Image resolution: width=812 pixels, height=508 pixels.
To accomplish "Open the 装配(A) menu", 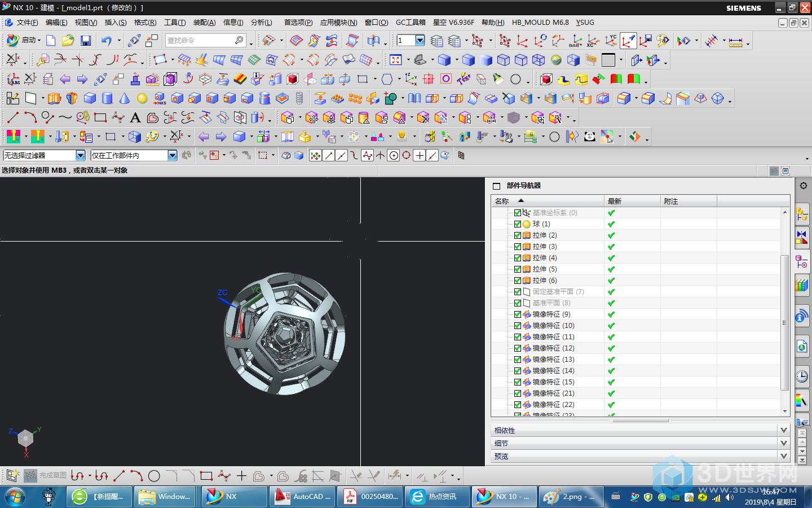I will (204, 23).
